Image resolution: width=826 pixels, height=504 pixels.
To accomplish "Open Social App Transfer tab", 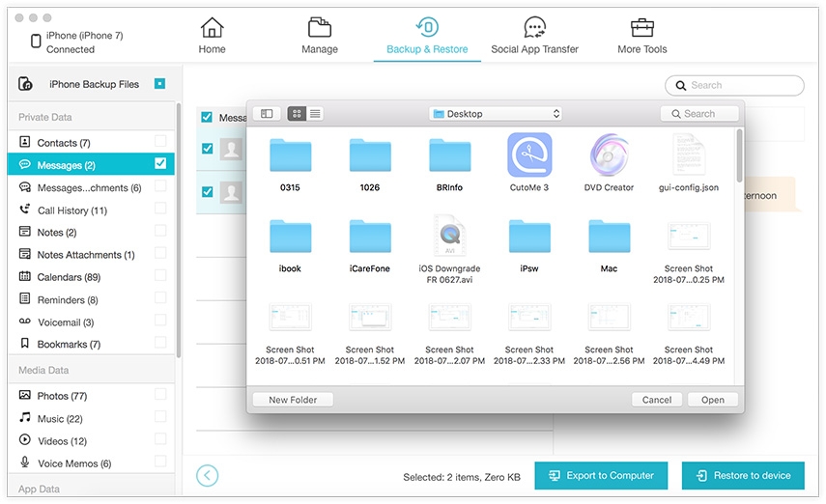I will pos(534,36).
